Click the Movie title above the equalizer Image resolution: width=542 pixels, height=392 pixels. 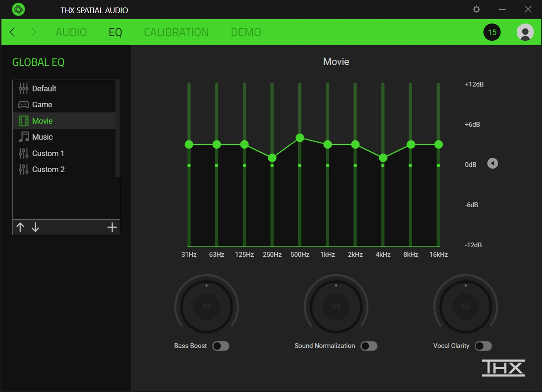tap(336, 62)
